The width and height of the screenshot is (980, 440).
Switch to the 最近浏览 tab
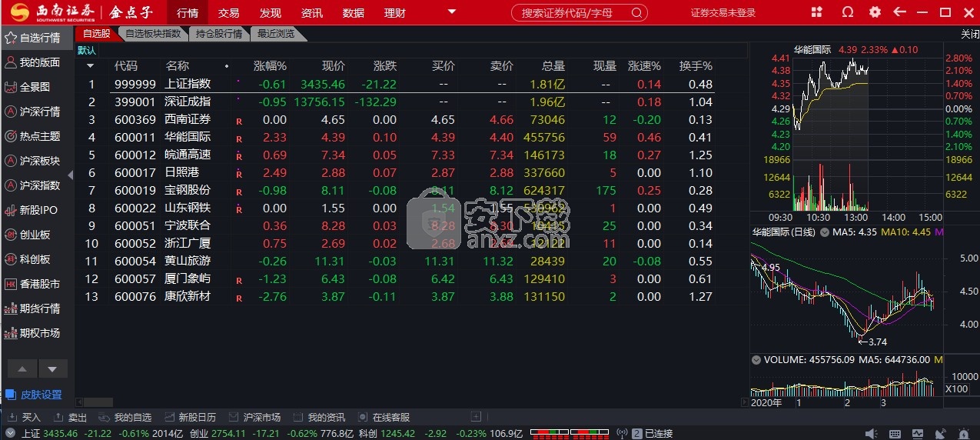(276, 34)
